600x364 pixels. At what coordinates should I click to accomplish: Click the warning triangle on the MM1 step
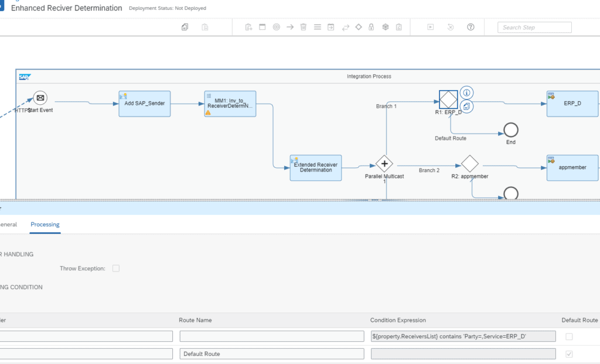(x=208, y=113)
